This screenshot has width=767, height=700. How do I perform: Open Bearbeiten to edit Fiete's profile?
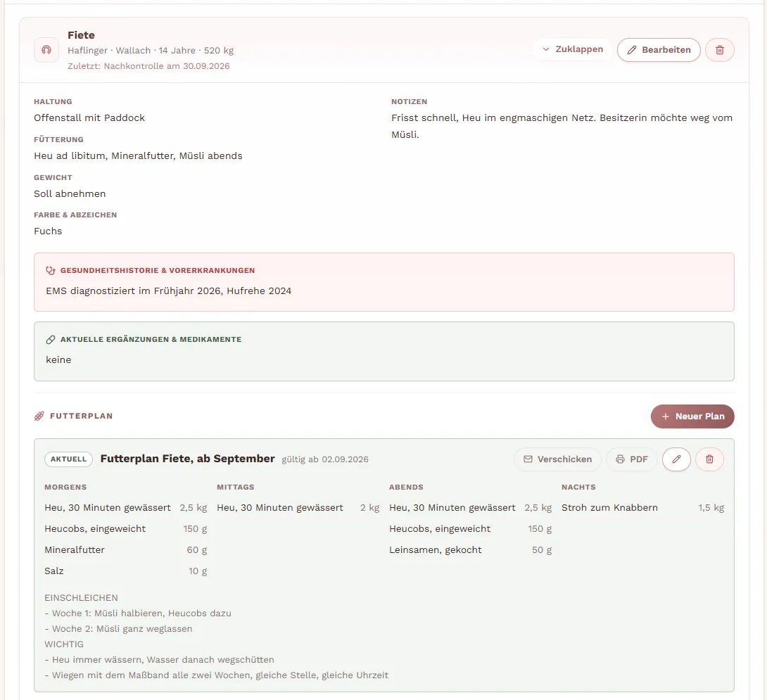[x=659, y=50]
